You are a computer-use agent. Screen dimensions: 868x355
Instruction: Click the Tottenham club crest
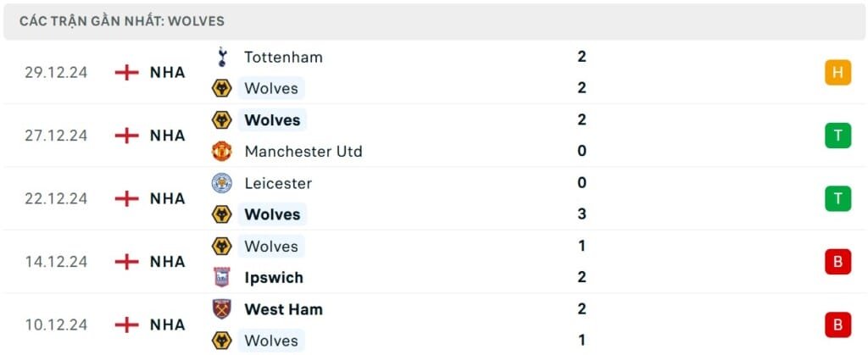tap(221, 58)
